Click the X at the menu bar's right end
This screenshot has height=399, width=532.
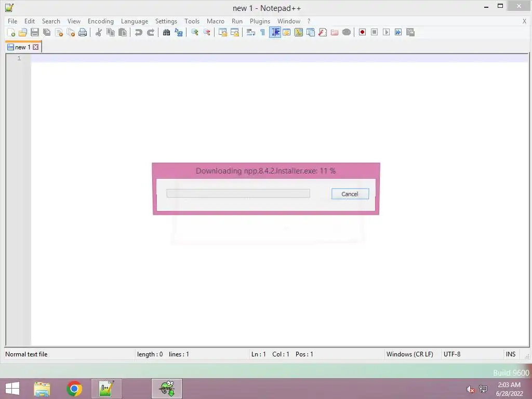[x=524, y=21]
